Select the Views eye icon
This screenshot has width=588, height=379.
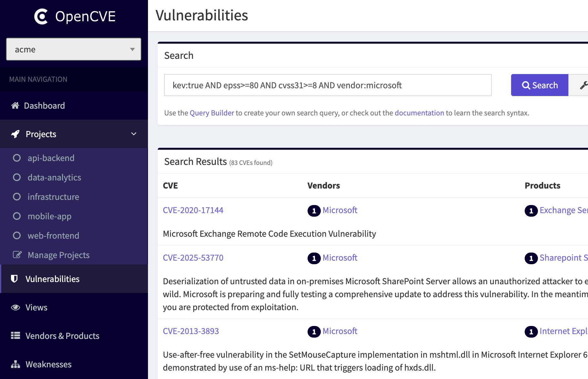point(15,307)
